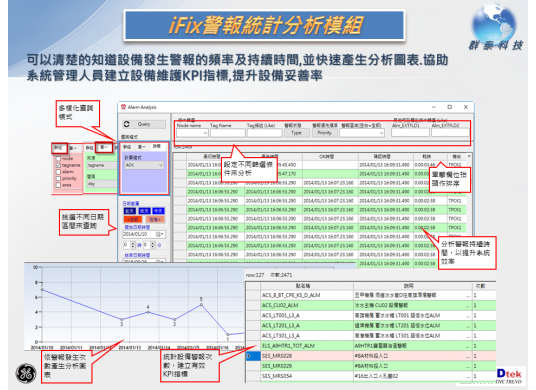Click the hour stepper below the start date
Screen dimensions: 536x390
pyautogui.click(x=133, y=245)
